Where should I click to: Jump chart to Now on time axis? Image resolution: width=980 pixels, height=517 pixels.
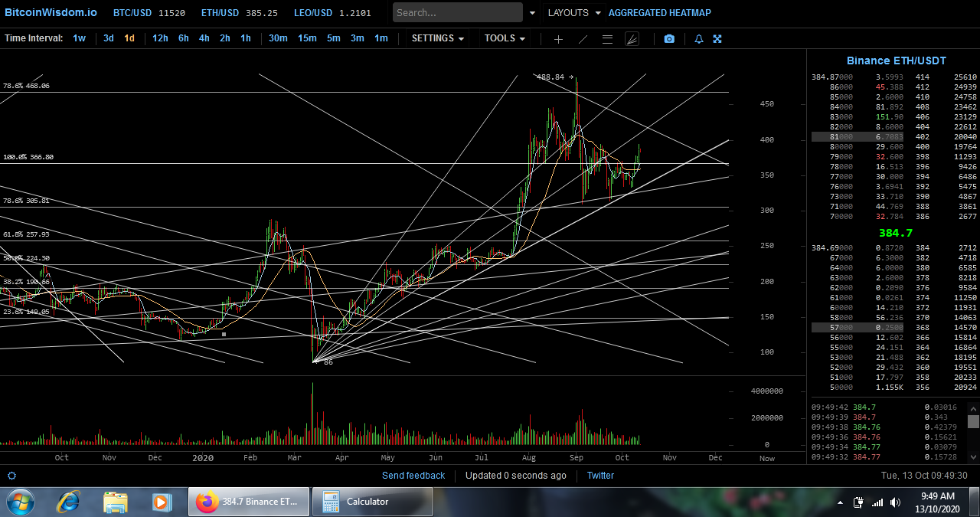click(x=767, y=458)
